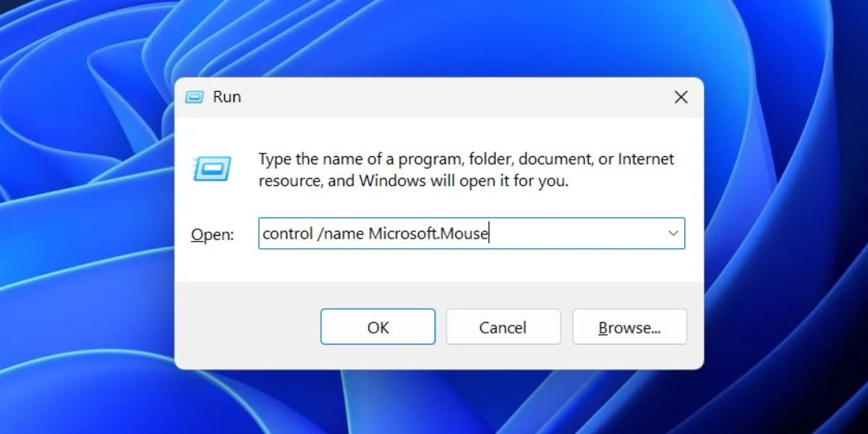Confirm with the OK button
Viewport: 868px width, 434px height.
click(x=378, y=326)
